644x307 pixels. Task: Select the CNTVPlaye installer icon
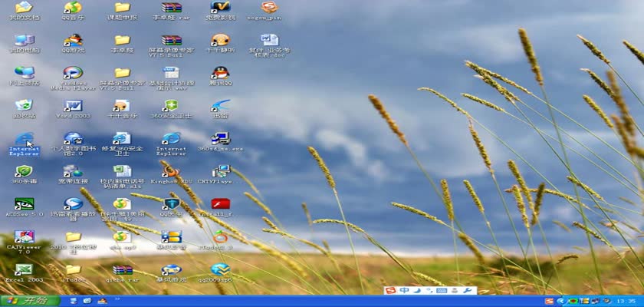[221, 175]
